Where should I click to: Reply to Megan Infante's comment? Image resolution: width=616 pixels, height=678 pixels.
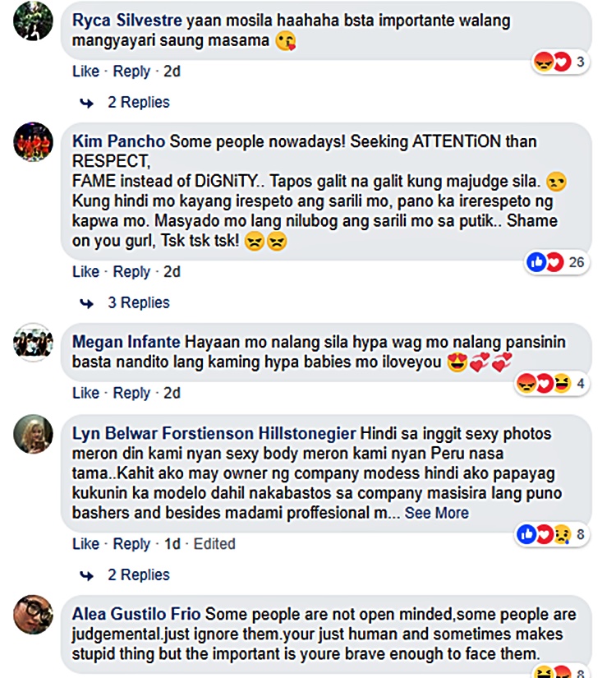(131, 394)
